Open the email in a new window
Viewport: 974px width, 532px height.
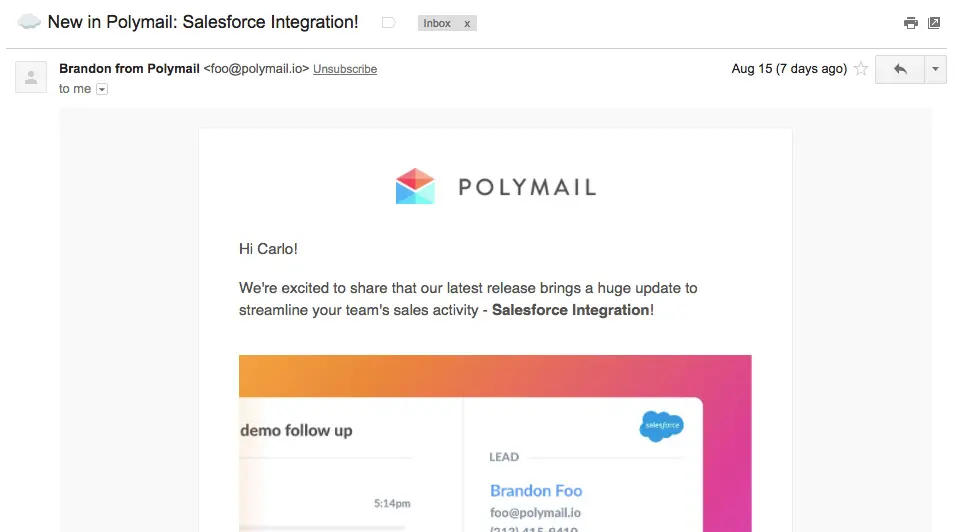(x=934, y=23)
